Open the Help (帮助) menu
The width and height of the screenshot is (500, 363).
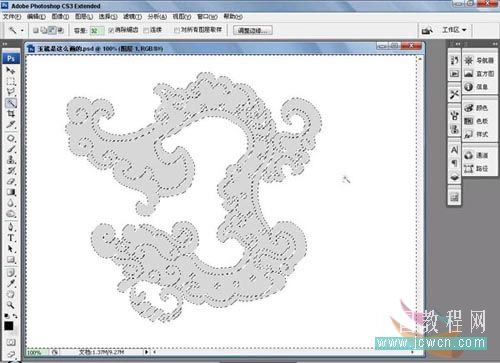pyautogui.click(x=233, y=16)
